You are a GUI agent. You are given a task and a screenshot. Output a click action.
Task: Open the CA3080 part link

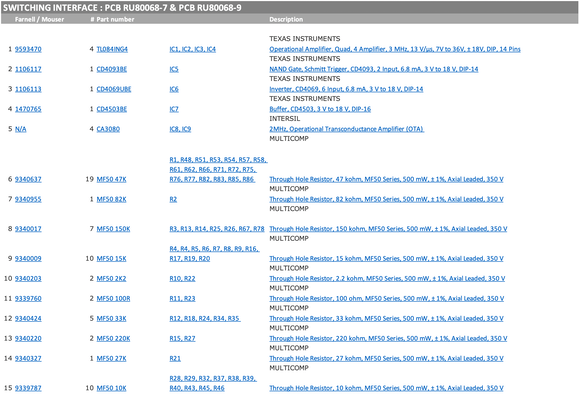(108, 129)
